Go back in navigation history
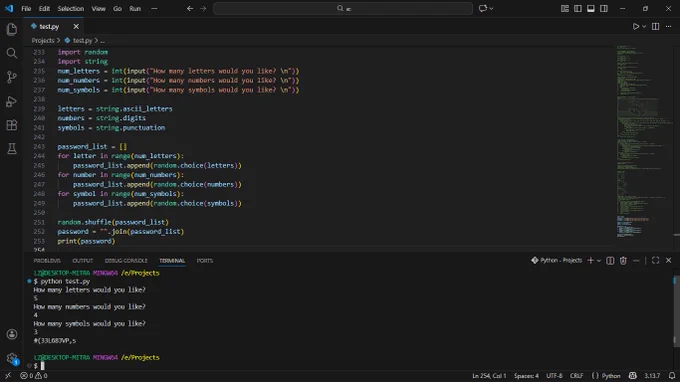Viewport: 680px width, 382px height. click(190, 9)
